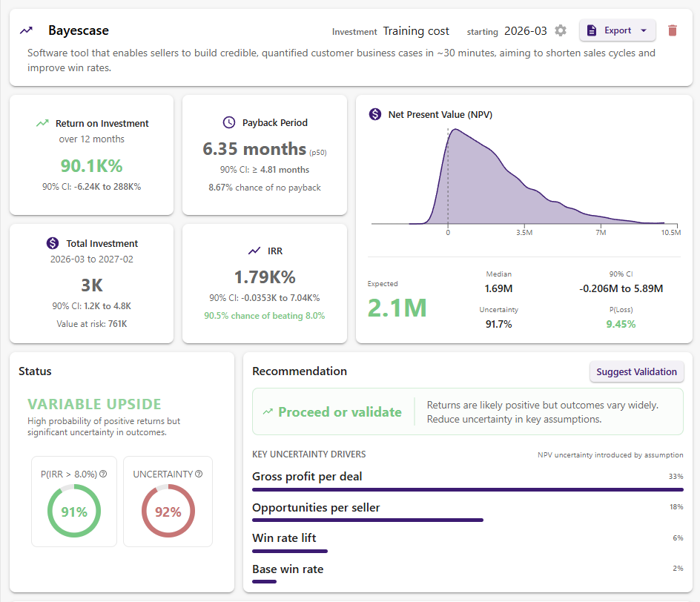The width and height of the screenshot is (700, 602).
Task: Click the Training cost investment label
Action: [416, 31]
